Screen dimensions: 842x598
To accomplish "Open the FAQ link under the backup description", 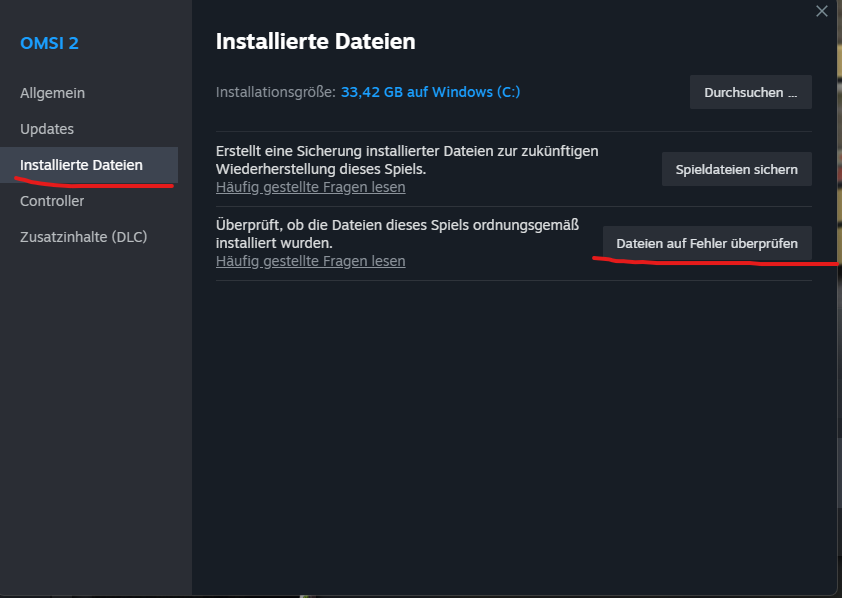I will coord(310,187).
